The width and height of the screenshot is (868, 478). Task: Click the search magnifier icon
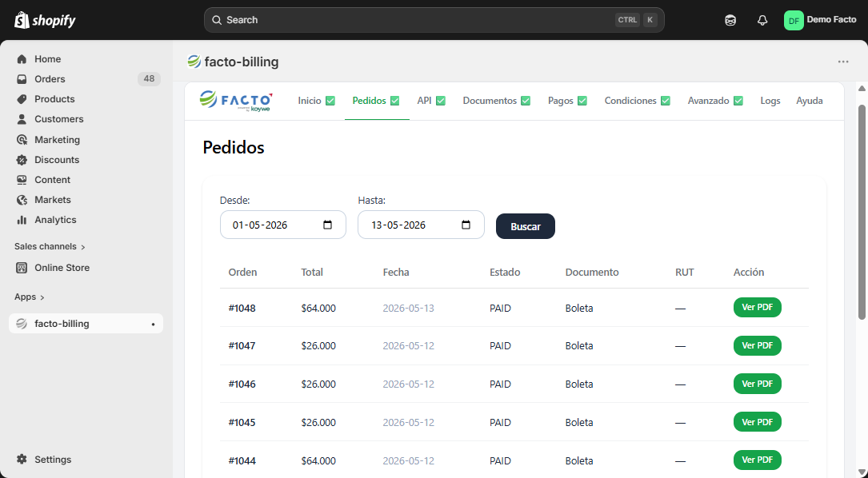217,20
